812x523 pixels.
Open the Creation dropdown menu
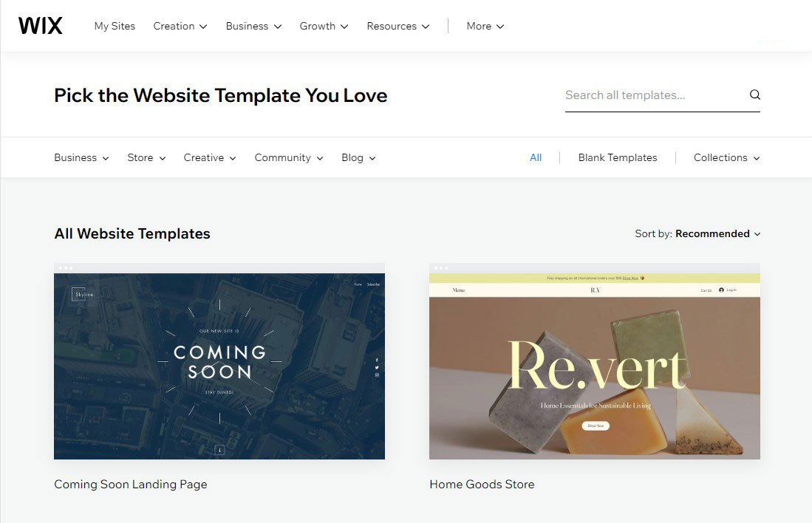coord(180,26)
